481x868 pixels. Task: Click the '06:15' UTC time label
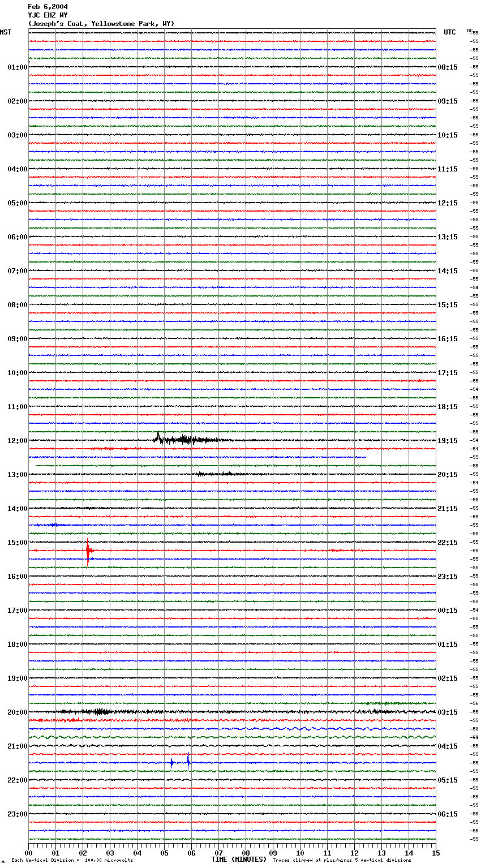448,814
